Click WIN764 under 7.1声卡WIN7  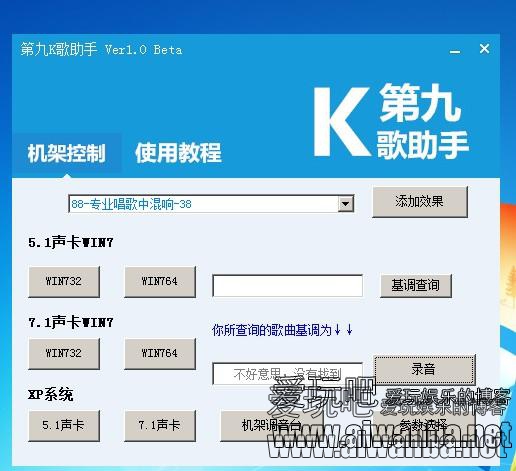[x=160, y=354]
